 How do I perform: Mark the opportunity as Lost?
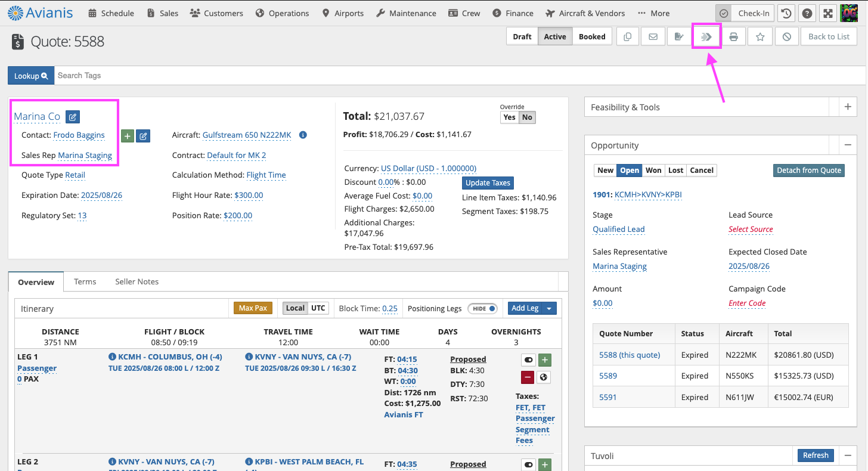tap(675, 170)
